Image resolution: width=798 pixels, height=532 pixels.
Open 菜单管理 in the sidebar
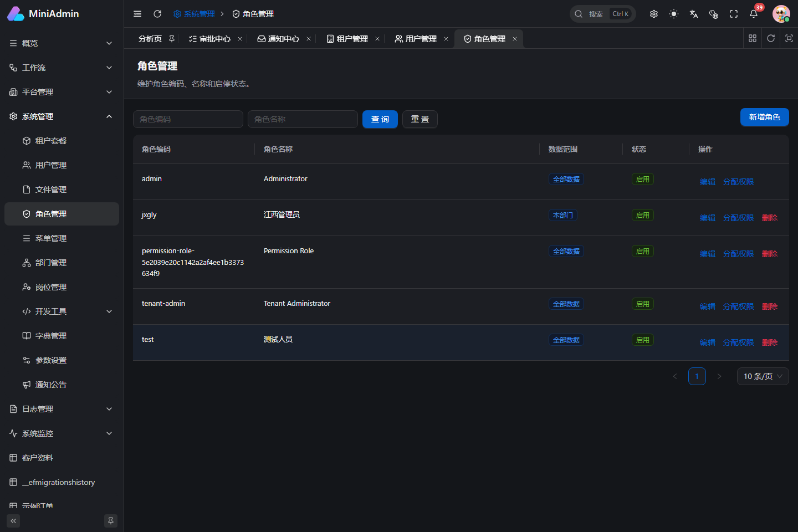(x=62, y=238)
